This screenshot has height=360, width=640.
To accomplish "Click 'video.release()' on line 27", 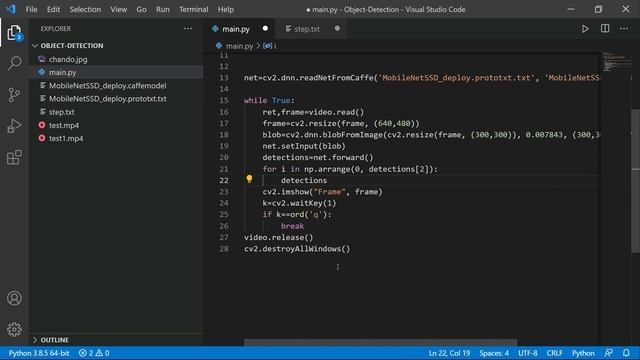I will tap(278, 237).
